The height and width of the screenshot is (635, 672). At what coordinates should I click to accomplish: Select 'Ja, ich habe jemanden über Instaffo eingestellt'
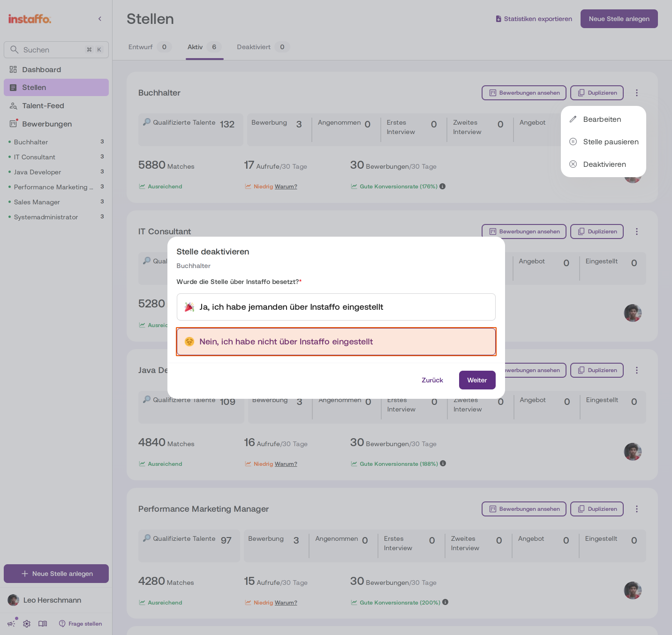[336, 307]
